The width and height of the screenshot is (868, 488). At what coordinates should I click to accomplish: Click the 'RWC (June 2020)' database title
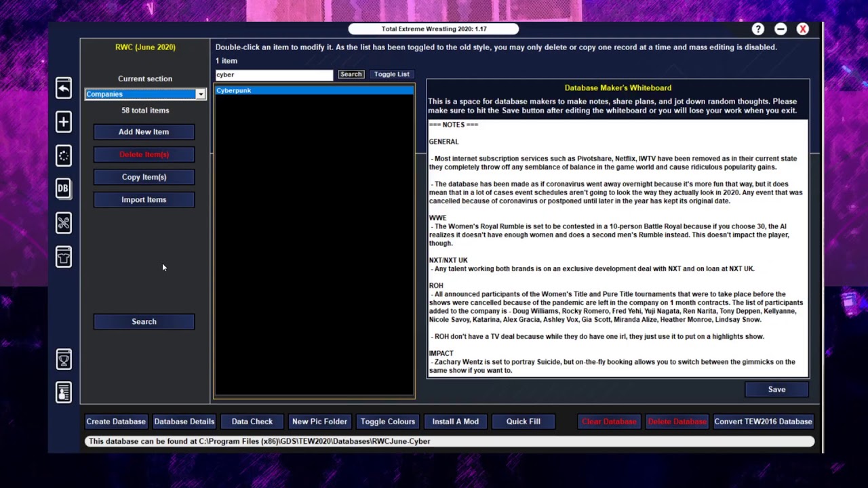pos(145,47)
